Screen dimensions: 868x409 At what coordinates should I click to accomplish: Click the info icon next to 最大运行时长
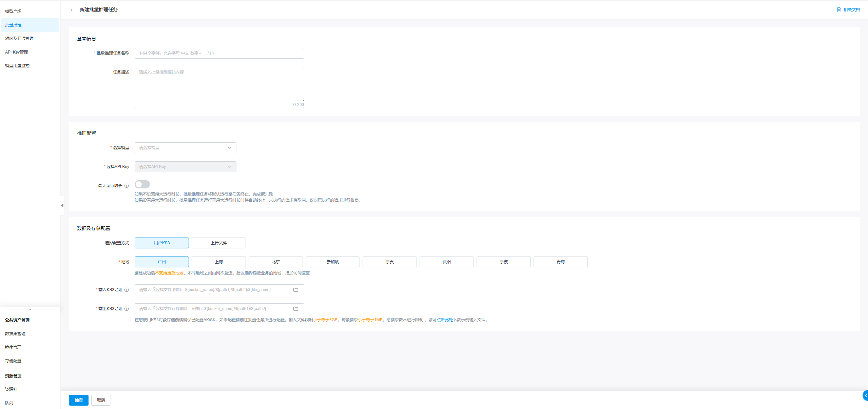pyautogui.click(x=127, y=186)
